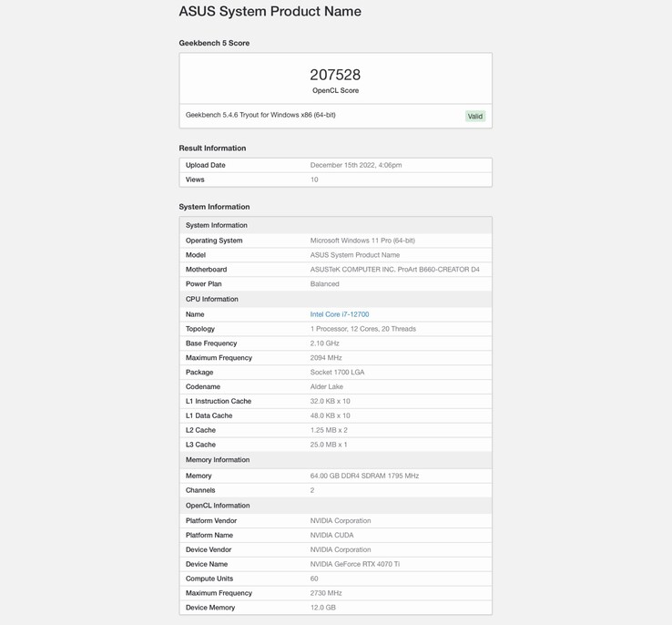Click the Memory value 64.00 GB DDR4
The width and height of the screenshot is (672, 625).
(364, 476)
